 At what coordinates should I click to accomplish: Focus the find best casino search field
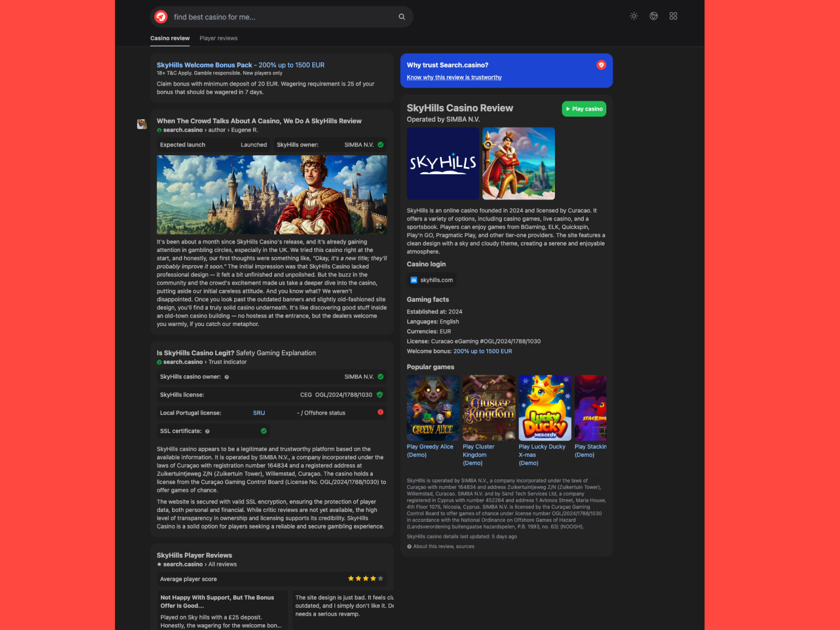point(282,17)
